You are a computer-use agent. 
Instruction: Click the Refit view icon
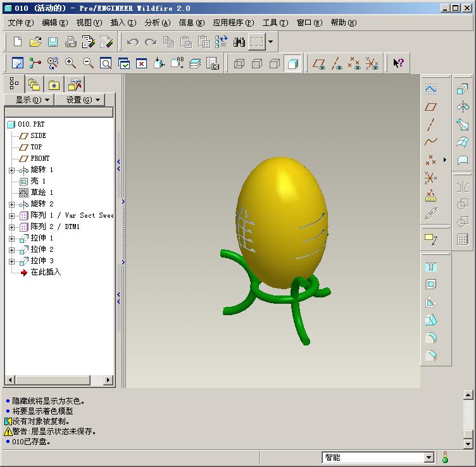106,63
